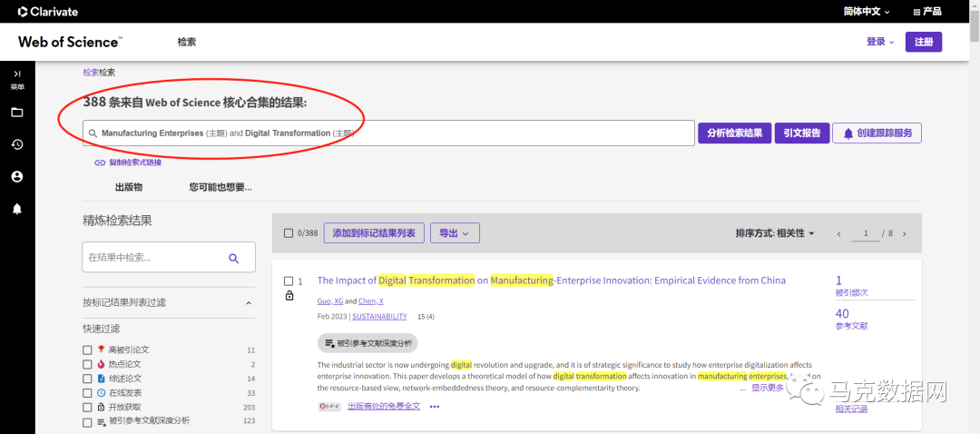Open the alerts bell icon in sidebar
Viewport: 980px width, 434px height.
coord(17,210)
